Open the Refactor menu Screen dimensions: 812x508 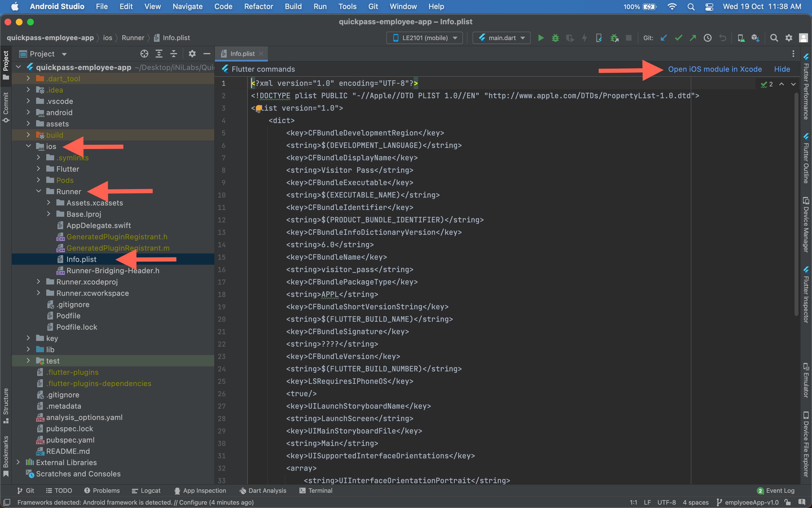pos(258,6)
